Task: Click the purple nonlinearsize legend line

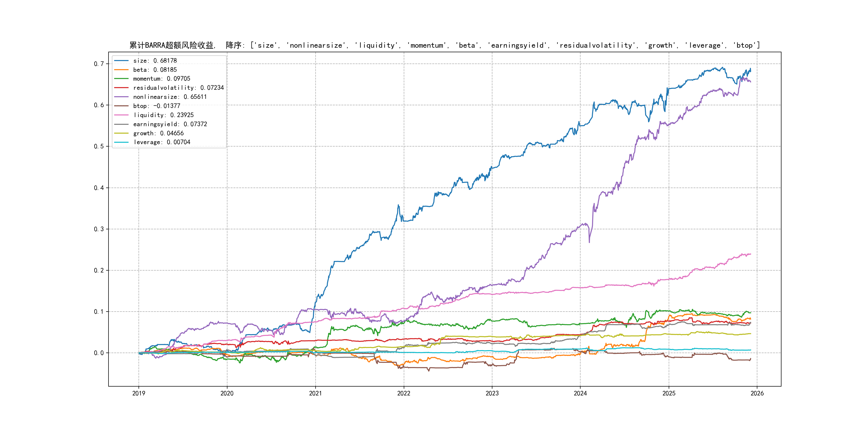Action: coord(121,97)
